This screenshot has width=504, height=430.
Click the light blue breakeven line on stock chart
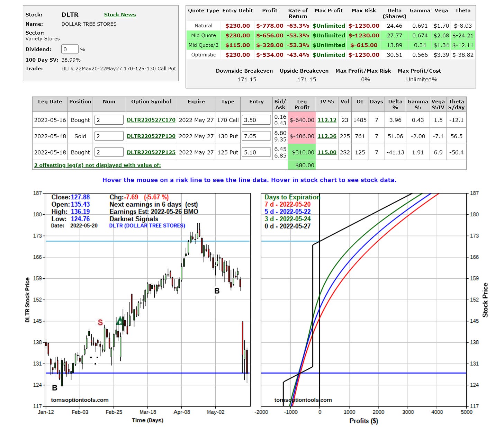(x=148, y=241)
